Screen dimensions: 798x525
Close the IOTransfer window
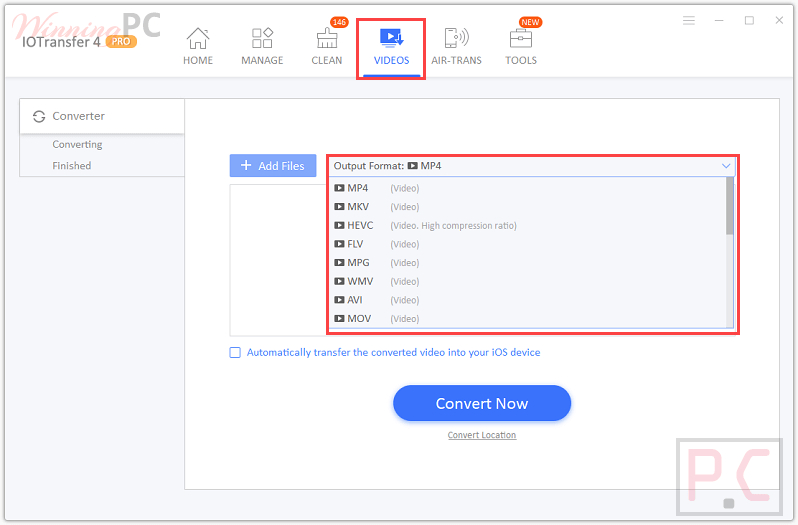(779, 20)
